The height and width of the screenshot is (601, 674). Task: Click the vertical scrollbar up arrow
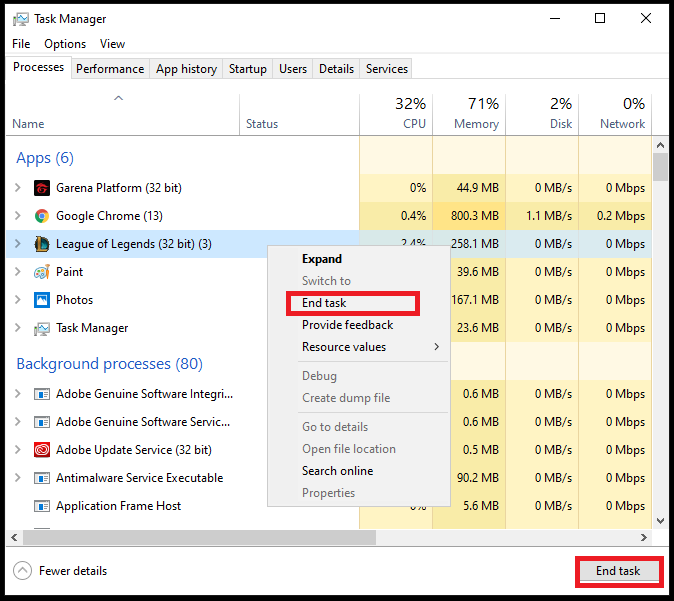click(x=661, y=145)
